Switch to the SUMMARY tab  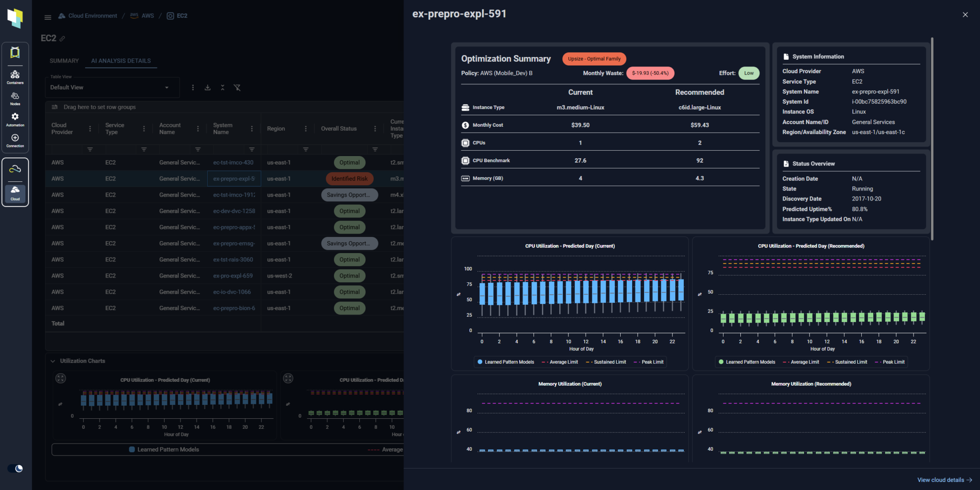click(64, 61)
